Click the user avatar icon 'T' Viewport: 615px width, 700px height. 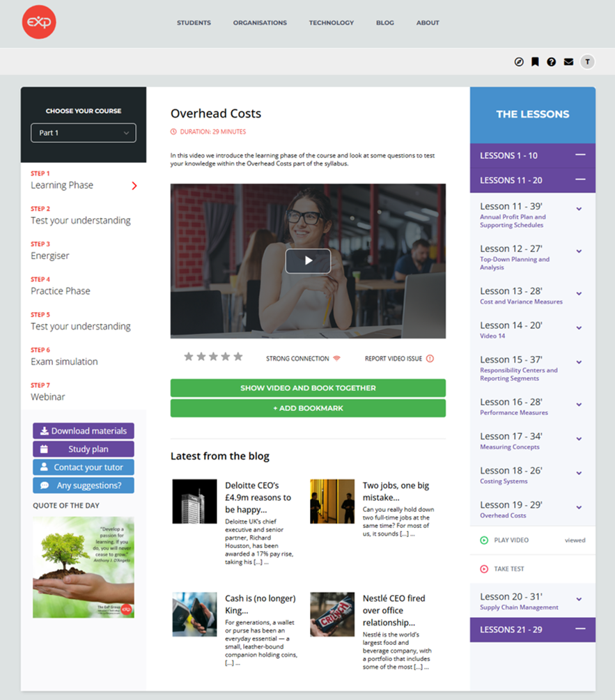pos(587,62)
